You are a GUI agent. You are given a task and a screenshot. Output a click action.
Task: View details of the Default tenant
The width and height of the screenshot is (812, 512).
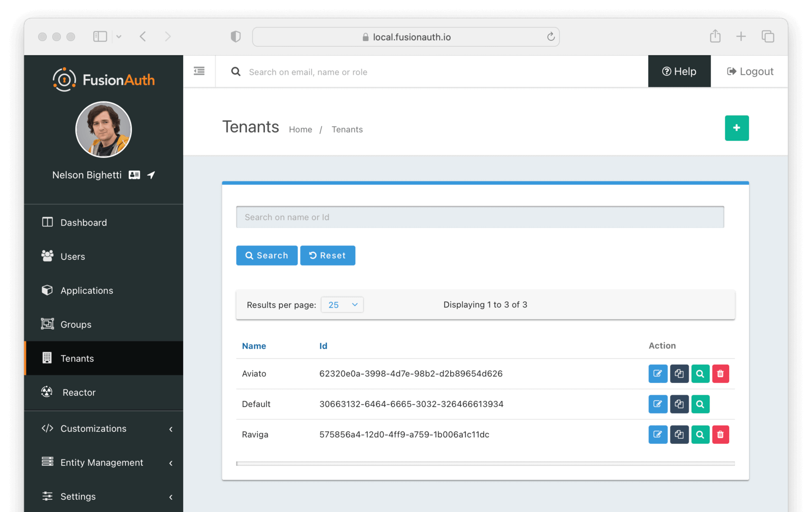pyautogui.click(x=700, y=404)
